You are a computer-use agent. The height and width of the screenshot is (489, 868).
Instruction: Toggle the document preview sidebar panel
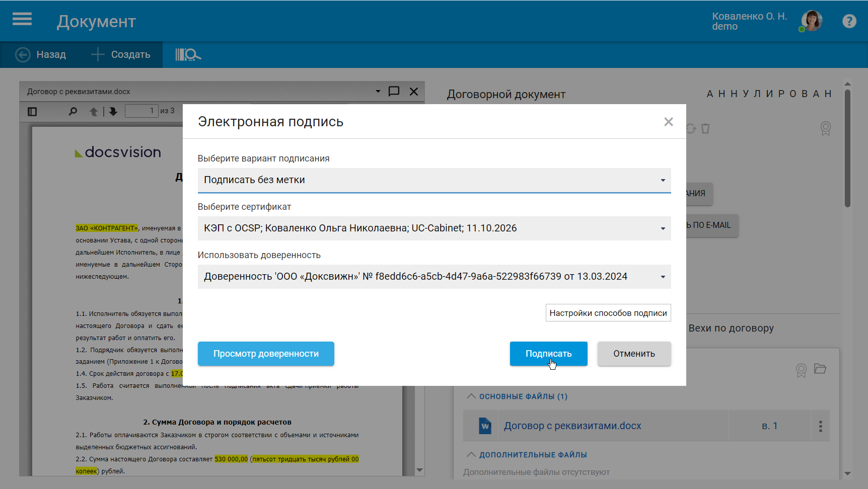(x=32, y=111)
